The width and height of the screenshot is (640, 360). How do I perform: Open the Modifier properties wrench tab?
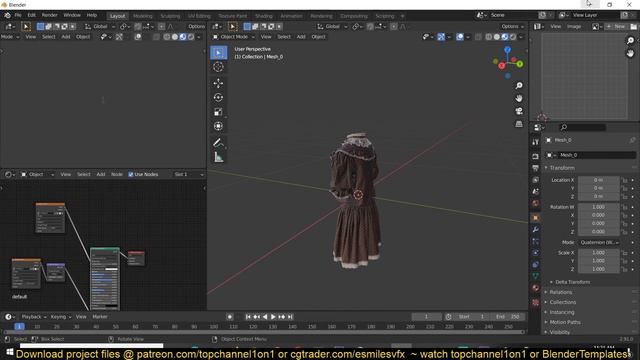tap(536, 230)
